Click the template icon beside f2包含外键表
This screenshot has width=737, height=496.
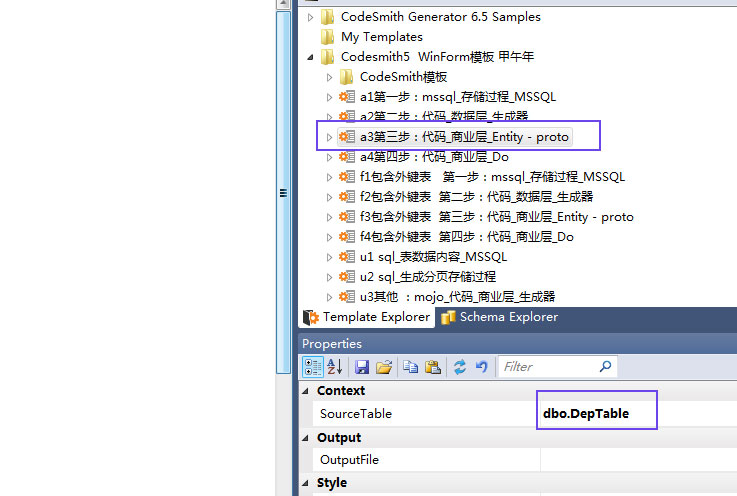[x=347, y=197]
